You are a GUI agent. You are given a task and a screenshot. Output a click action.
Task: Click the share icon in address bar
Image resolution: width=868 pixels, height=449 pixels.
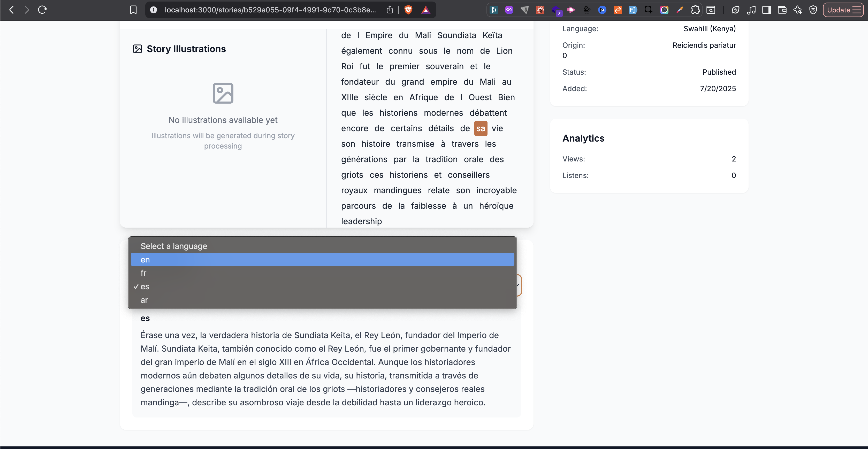click(x=390, y=10)
